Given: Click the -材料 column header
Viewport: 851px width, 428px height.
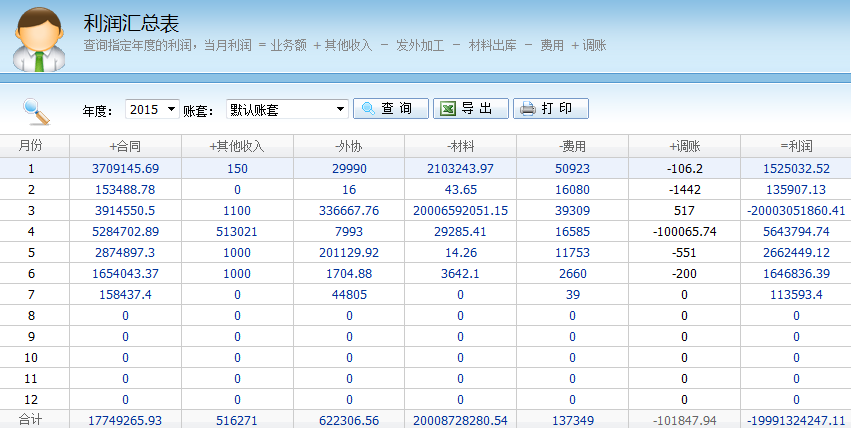Looking at the screenshot, I should pyautogui.click(x=460, y=146).
